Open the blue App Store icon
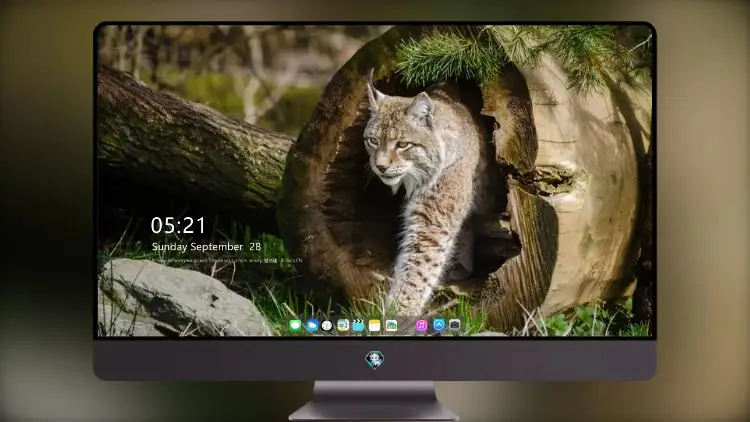 point(439,325)
